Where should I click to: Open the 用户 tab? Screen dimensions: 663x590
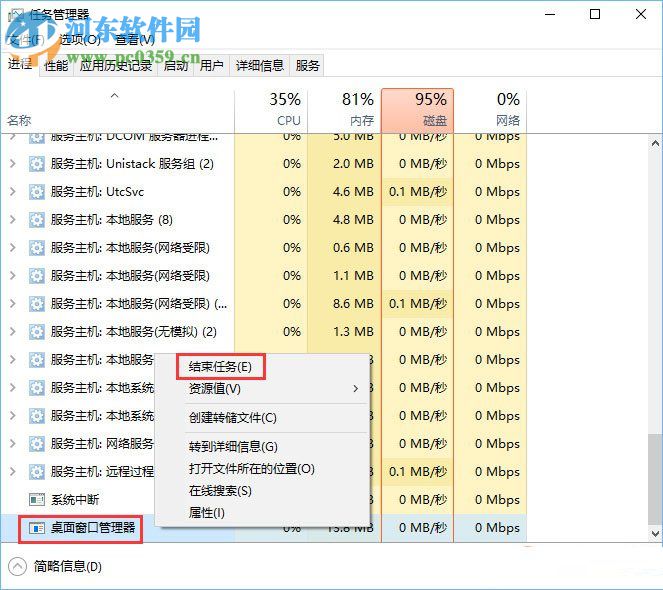click(211, 66)
